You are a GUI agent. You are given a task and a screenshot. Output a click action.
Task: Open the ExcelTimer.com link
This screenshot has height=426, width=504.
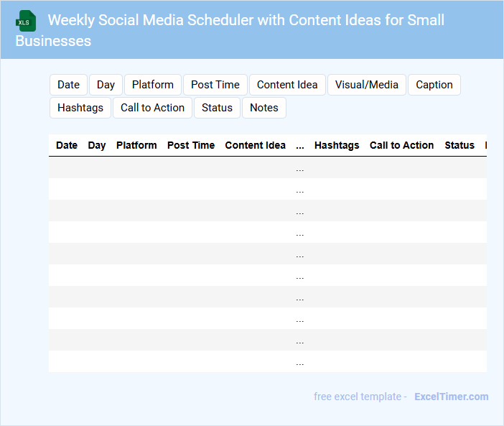451,397
